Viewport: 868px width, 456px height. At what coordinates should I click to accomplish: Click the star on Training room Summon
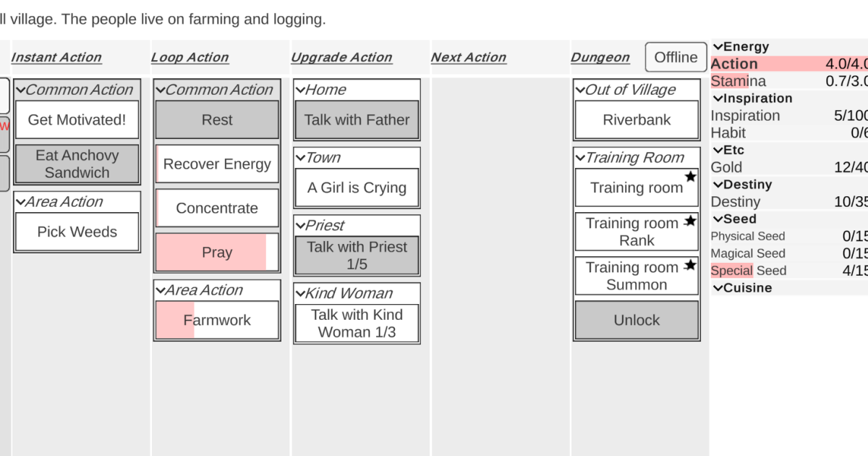690,265
